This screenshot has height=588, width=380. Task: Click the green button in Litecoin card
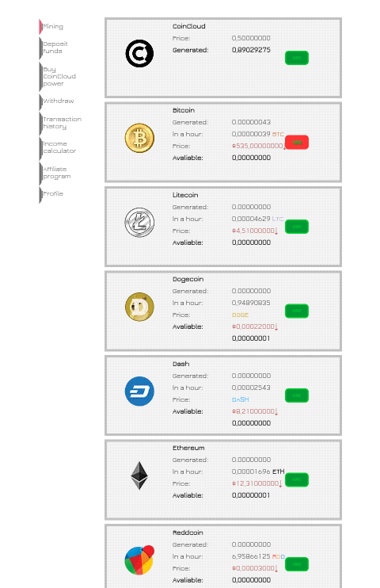297,227
